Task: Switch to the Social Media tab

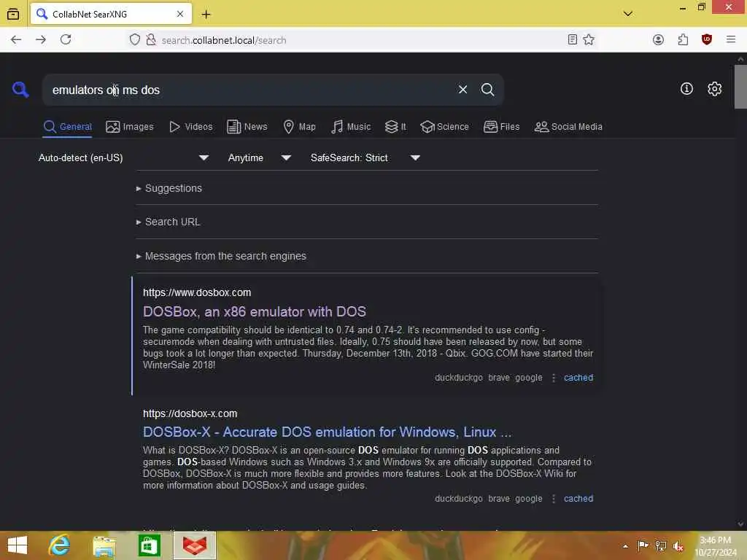Action: click(x=568, y=127)
